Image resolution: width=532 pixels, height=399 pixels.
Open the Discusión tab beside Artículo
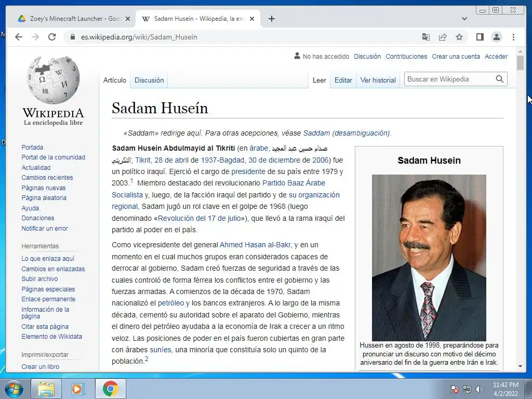149,80
